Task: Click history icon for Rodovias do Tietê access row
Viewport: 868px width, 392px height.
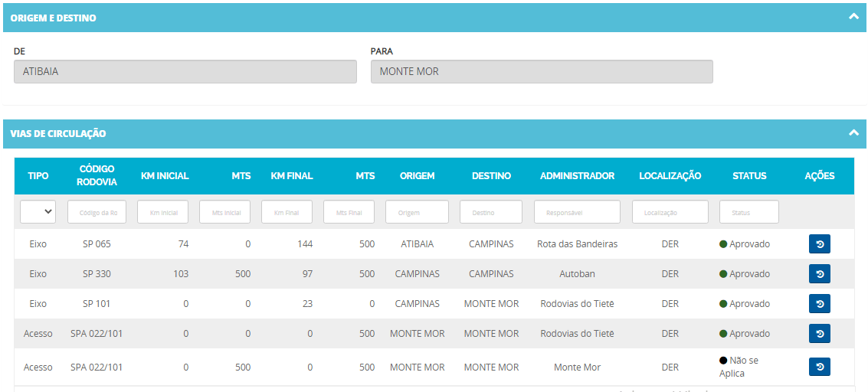Action: 819,334
